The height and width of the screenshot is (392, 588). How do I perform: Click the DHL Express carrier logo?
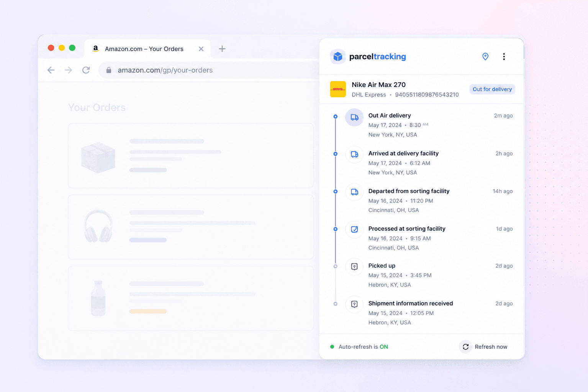pos(338,89)
